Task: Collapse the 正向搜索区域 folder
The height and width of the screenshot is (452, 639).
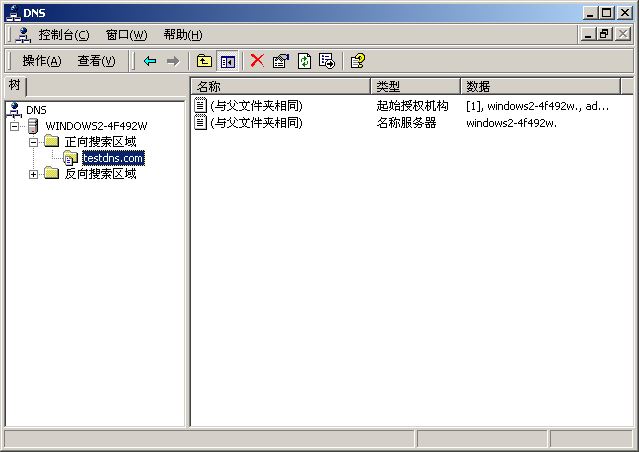Action: pos(34,142)
